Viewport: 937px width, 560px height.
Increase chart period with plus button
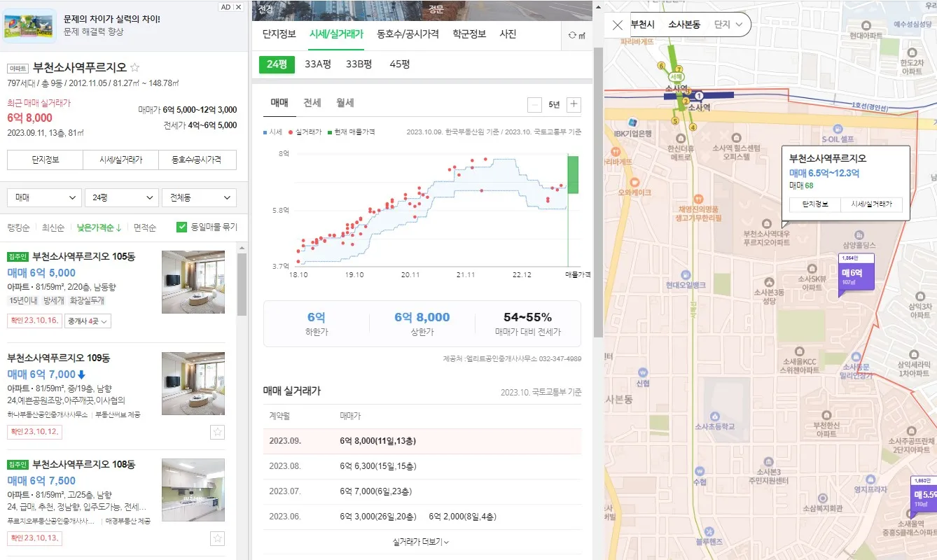pyautogui.click(x=574, y=105)
